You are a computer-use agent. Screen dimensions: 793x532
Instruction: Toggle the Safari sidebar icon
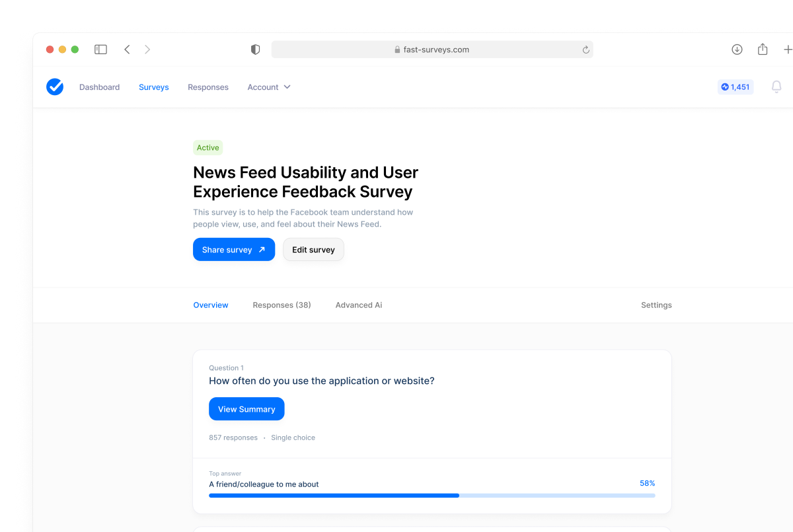click(100, 49)
